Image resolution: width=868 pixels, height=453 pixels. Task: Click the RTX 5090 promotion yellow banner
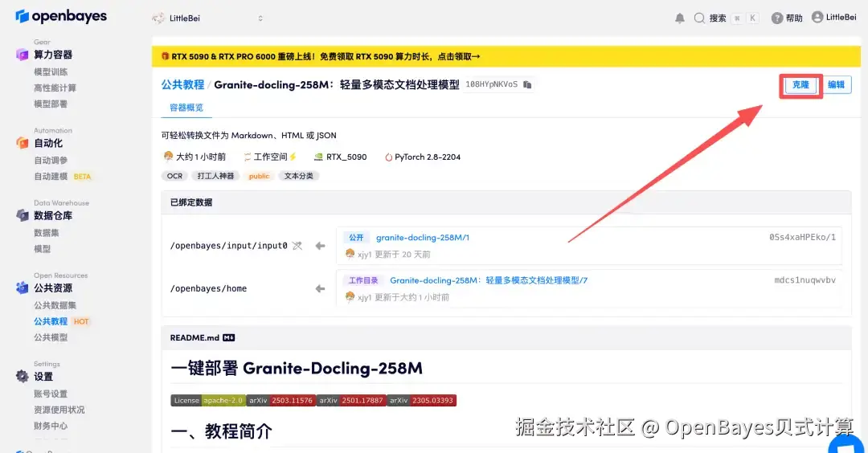pos(506,56)
